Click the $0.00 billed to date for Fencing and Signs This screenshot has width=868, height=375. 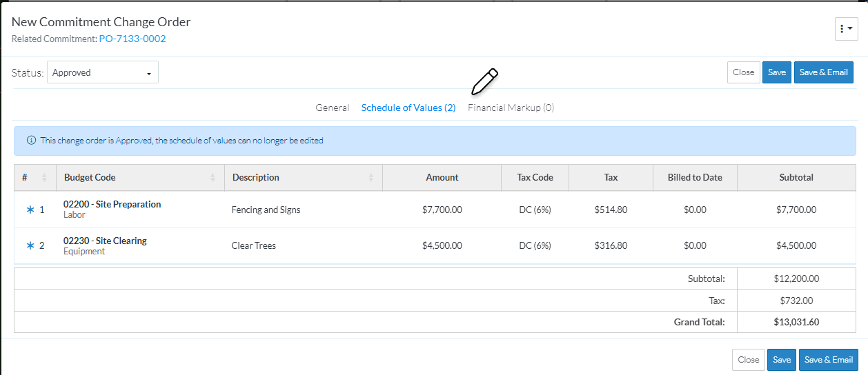[695, 210]
